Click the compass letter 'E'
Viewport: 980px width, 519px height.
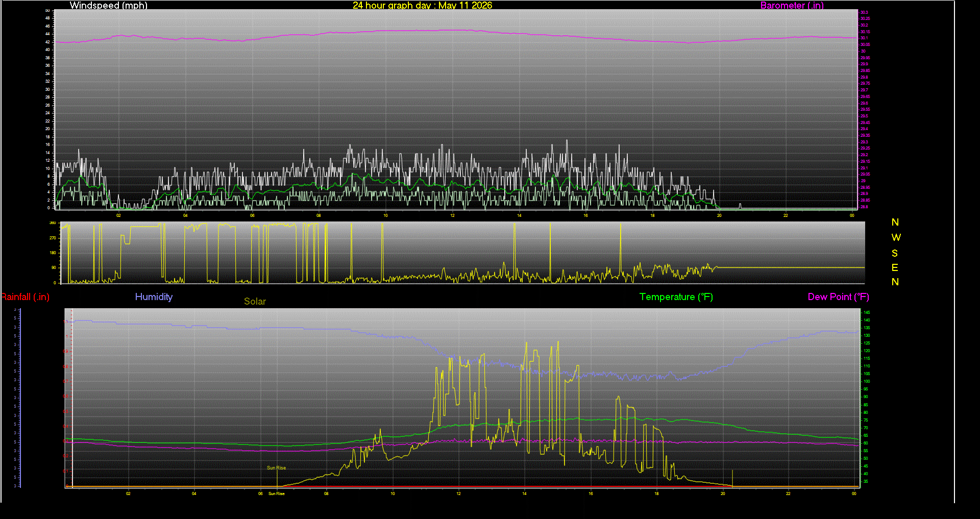(x=895, y=267)
